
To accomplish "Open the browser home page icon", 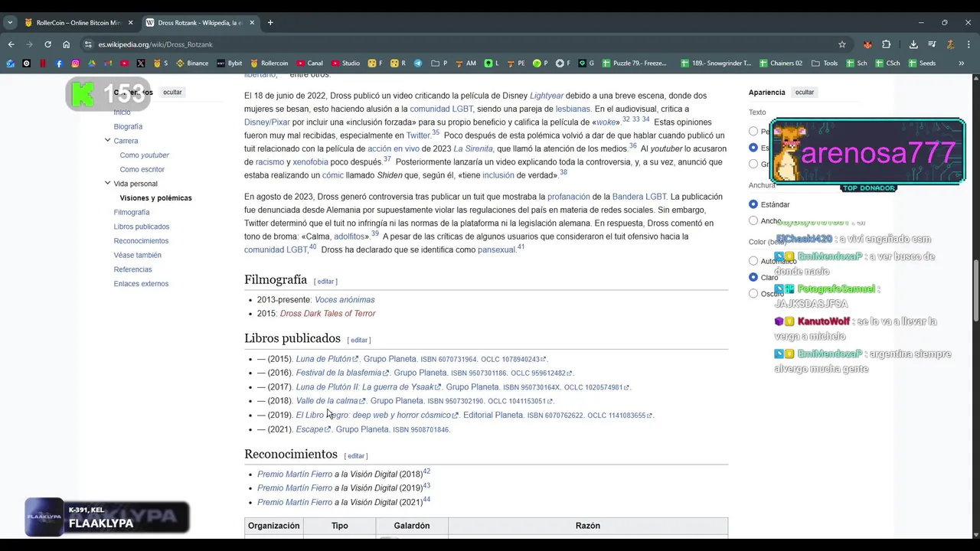I will pos(66,44).
